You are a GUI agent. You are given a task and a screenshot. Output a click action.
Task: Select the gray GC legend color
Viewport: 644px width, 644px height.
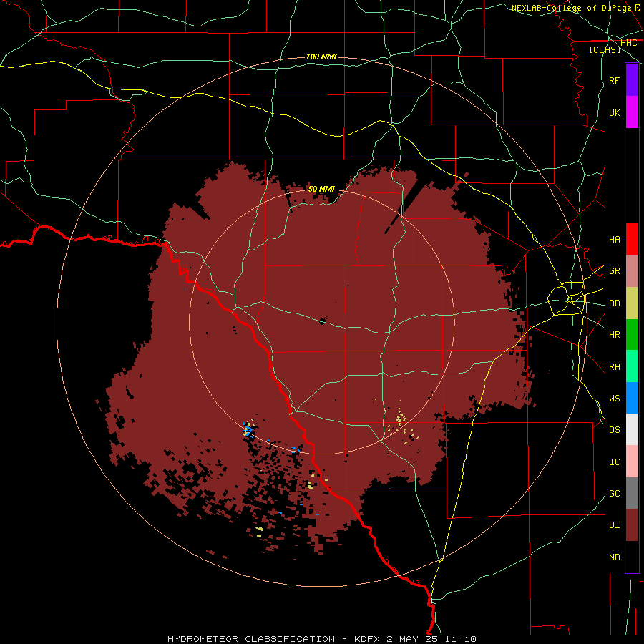pyautogui.click(x=632, y=493)
